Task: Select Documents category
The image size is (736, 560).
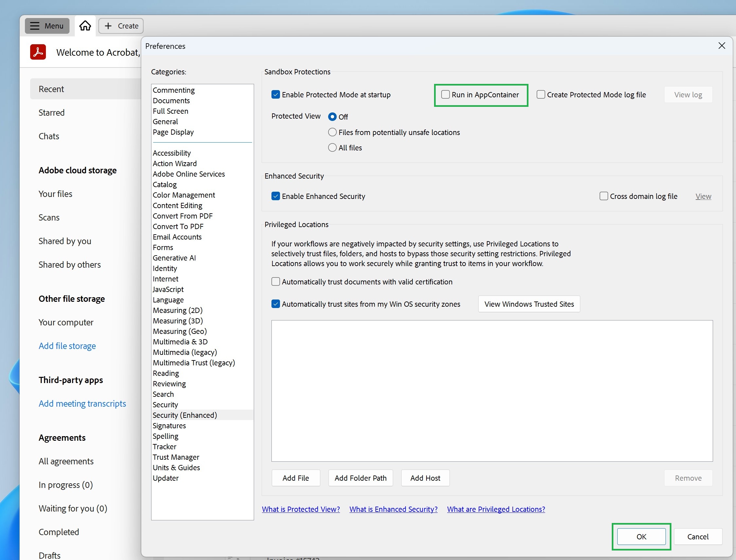Action: (x=202, y=101)
